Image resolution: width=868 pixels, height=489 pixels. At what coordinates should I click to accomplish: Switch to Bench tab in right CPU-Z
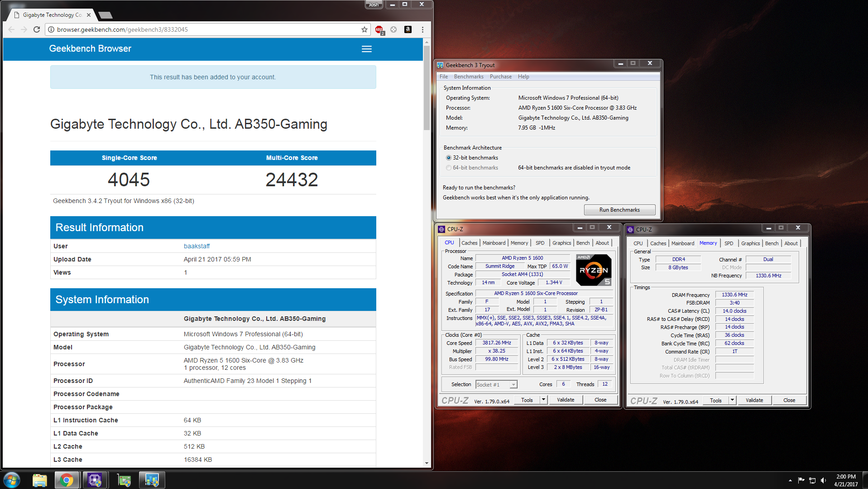click(x=772, y=243)
